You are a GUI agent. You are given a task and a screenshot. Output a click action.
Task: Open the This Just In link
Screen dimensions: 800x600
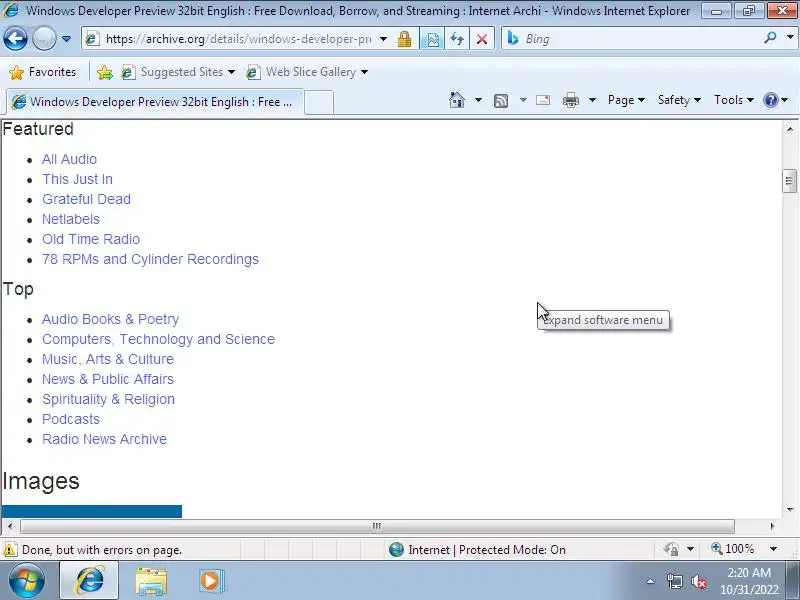tap(78, 179)
